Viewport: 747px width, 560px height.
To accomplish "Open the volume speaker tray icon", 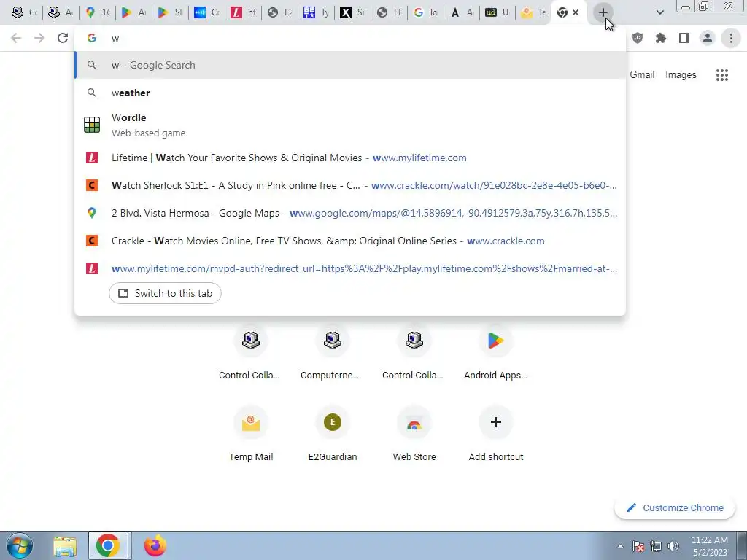I will [673, 546].
